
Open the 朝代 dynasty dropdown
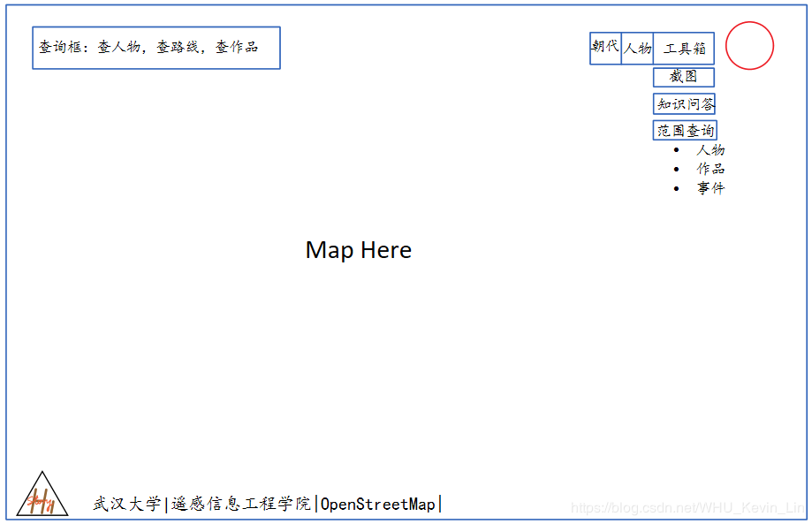click(x=604, y=49)
